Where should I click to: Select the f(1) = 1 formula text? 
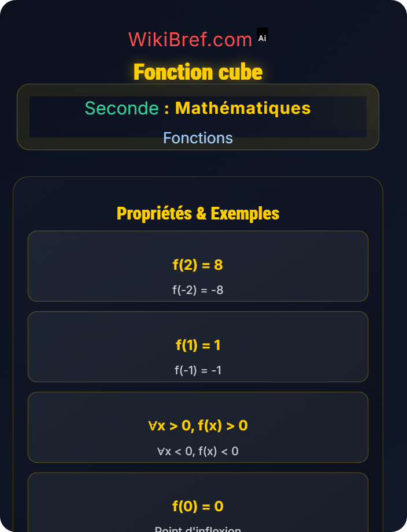pyautogui.click(x=198, y=345)
